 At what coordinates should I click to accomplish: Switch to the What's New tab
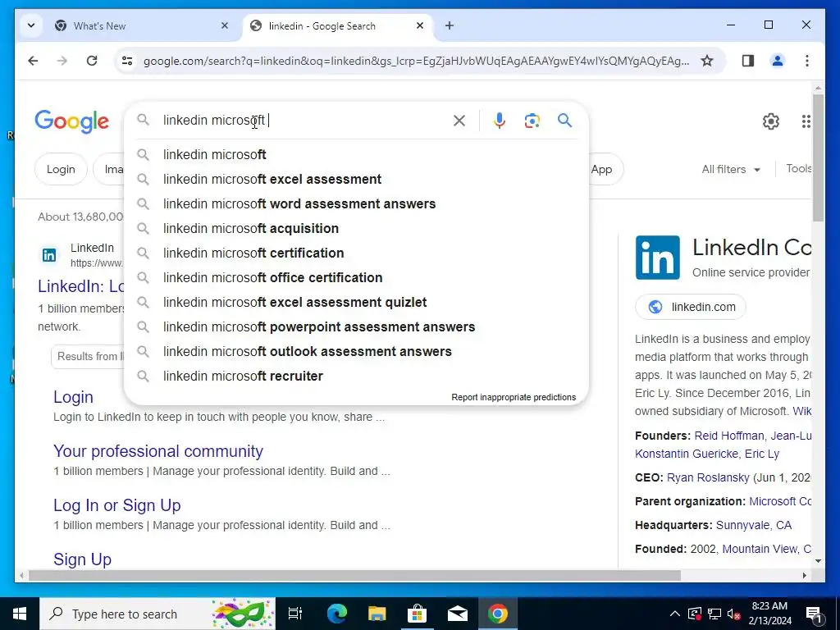pos(141,25)
